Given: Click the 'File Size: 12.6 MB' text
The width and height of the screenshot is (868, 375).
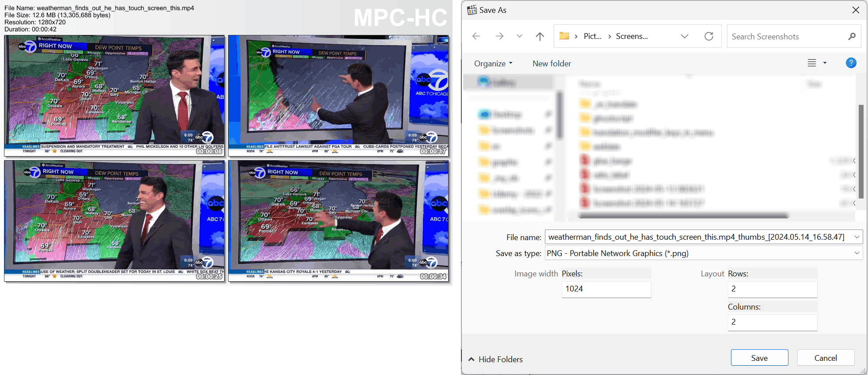Looking at the screenshot, I should (x=57, y=15).
